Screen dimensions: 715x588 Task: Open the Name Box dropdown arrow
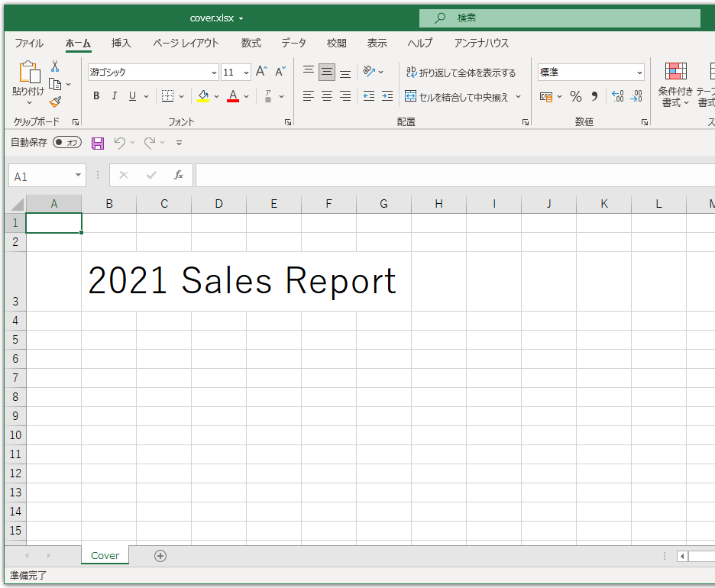pyautogui.click(x=78, y=176)
